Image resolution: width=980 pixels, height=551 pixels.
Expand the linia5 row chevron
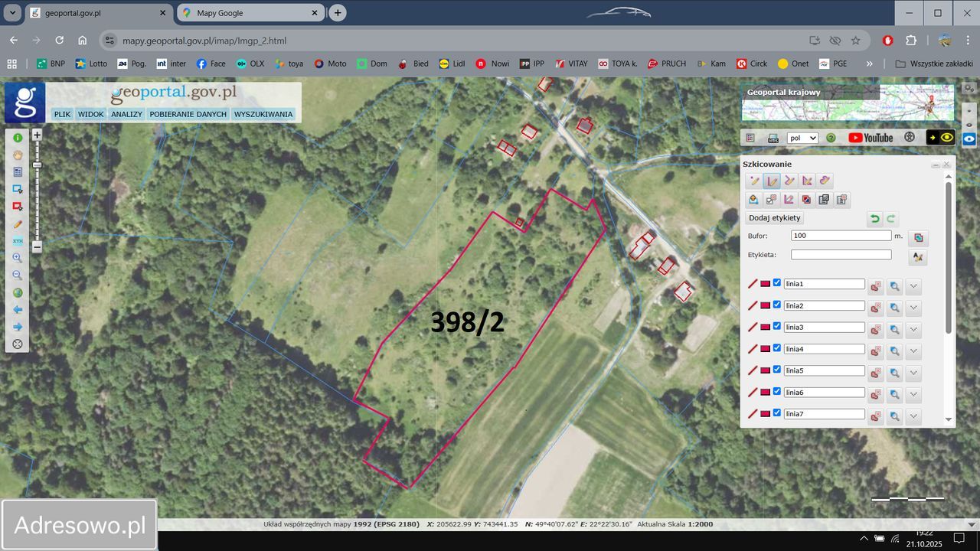click(913, 373)
